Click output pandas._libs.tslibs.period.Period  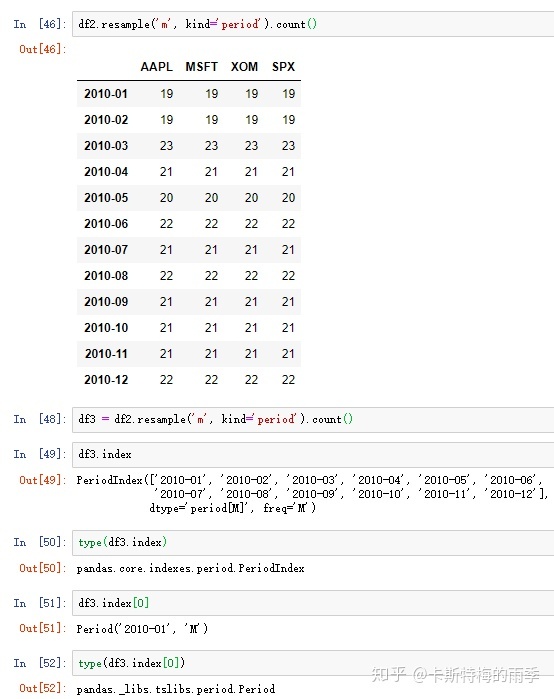(176, 689)
